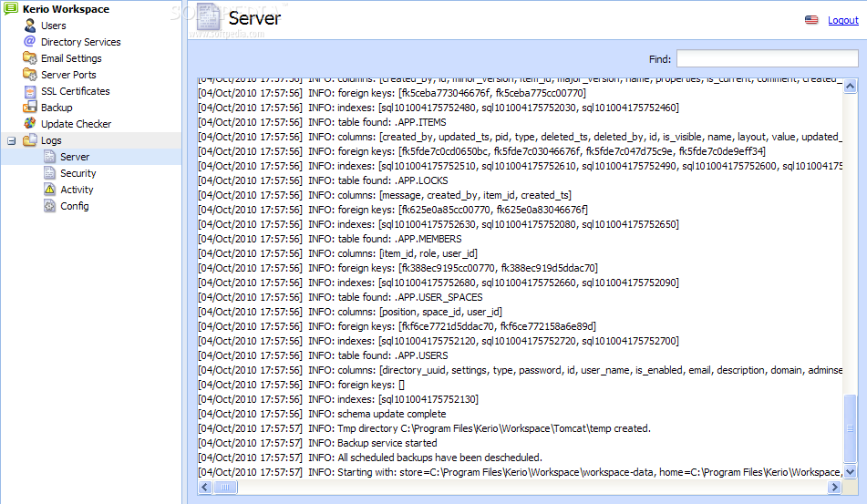Click log line 'Tmp directory ... temp created'
Viewport: 867px width, 504px height.
pos(424,428)
